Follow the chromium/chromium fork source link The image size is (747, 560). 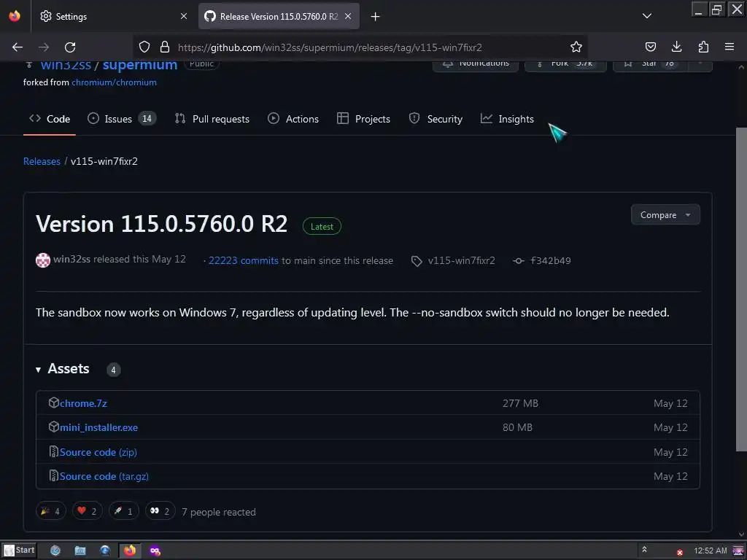(114, 82)
